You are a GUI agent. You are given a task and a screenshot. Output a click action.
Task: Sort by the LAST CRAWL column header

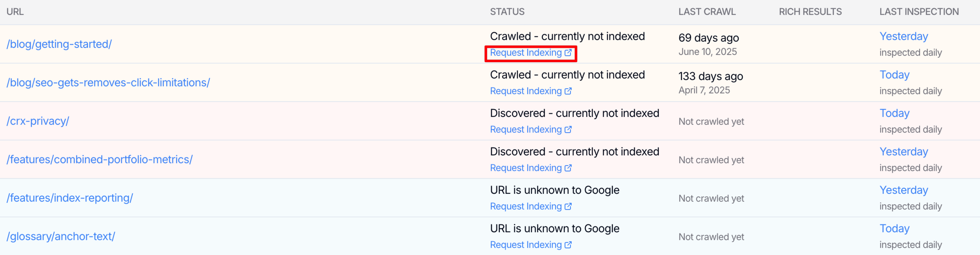[x=707, y=12]
